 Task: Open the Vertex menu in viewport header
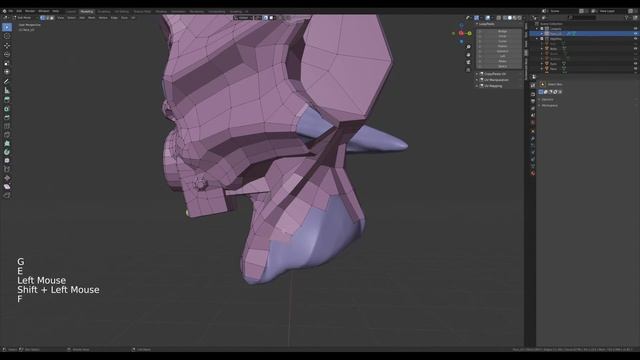point(103,18)
